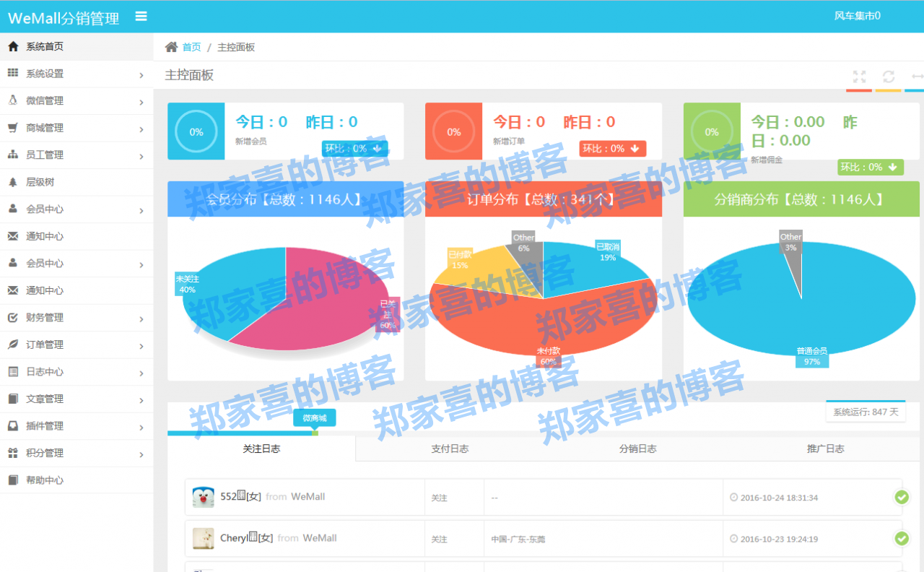
Task: Toggle the sidebar with the hamburger menu icon
Action: (x=141, y=16)
